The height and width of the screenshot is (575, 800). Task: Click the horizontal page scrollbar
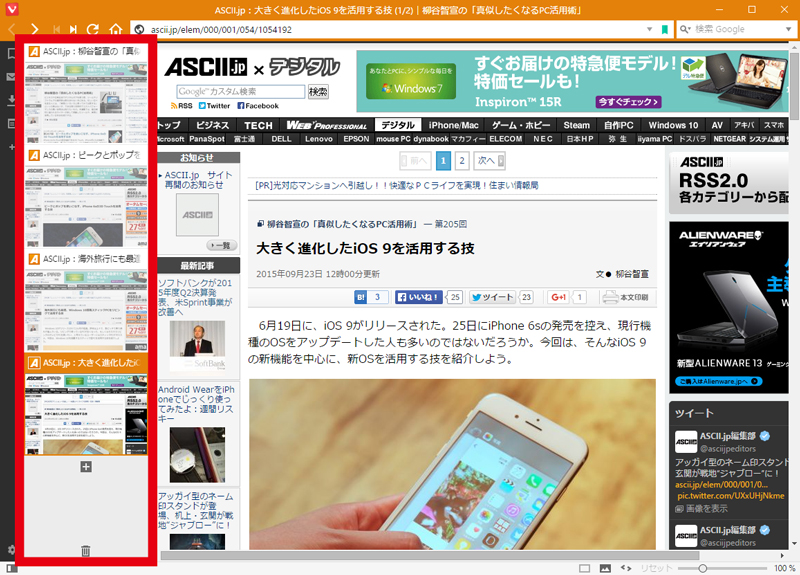tap(430, 555)
